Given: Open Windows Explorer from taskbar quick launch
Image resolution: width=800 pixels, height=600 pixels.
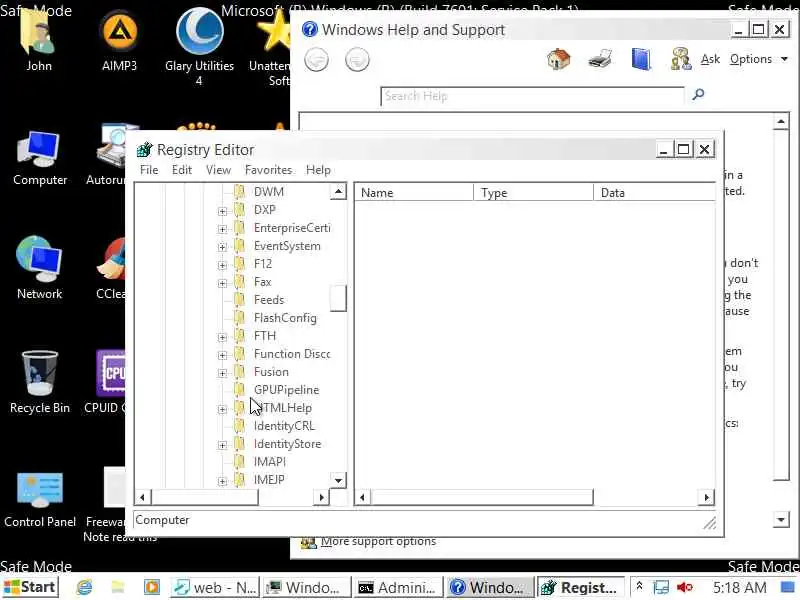Looking at the screenshot, I should pyautogui.click(x=118, y=588).
